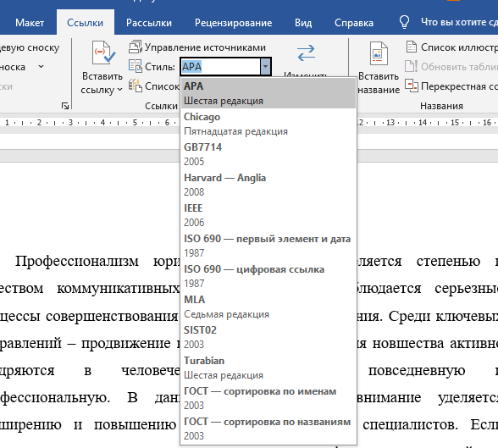Click the two-arrows switch icon
498x448 pixels.
click(x=307, y=53)
